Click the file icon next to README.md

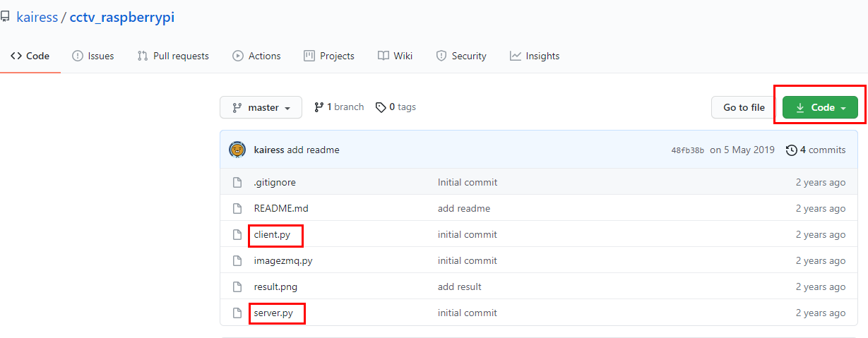[x=238, y=208]
